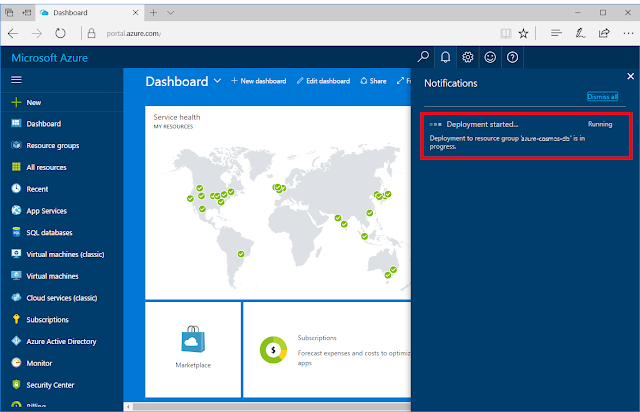Close the Notifications panel
This screenshot has width=640, height=412.
[x=630, y=76]
